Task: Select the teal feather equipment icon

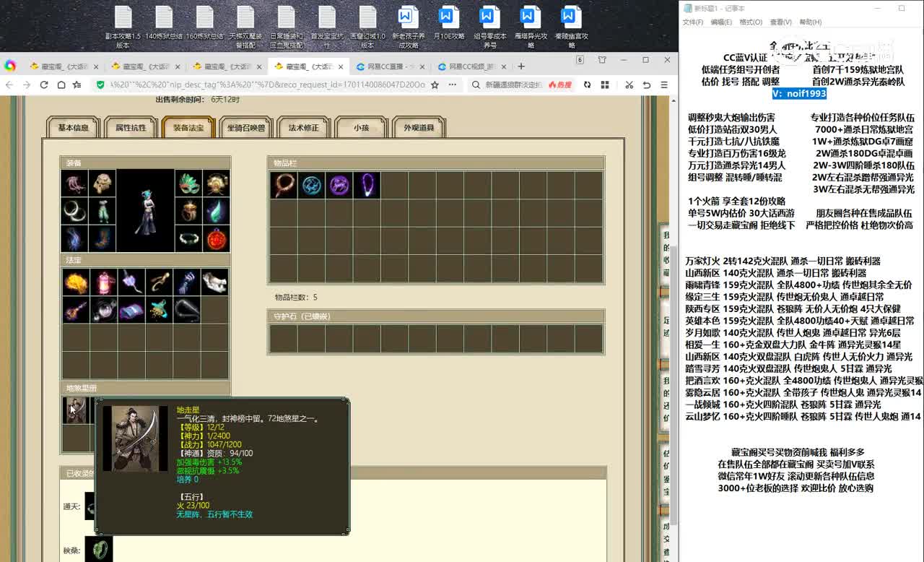Action: (x=217, y=211)
